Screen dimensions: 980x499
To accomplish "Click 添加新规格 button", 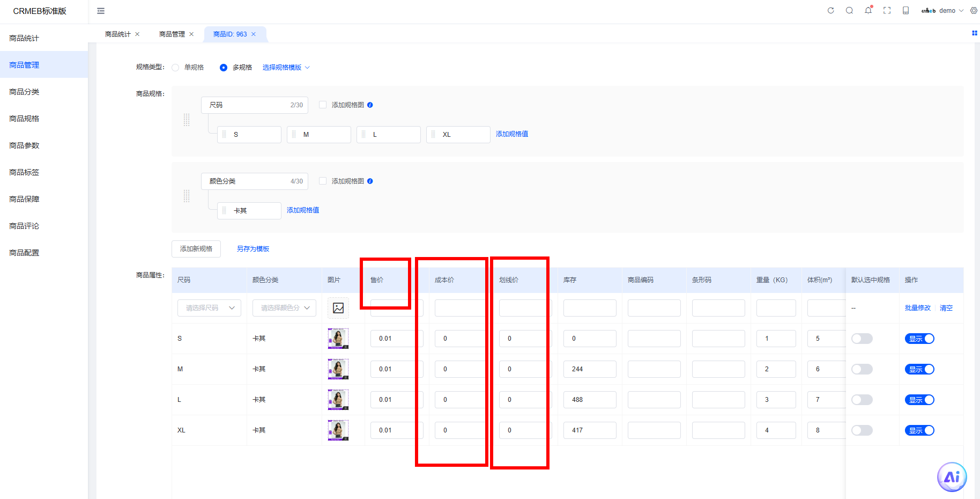I will coord(196,249).
